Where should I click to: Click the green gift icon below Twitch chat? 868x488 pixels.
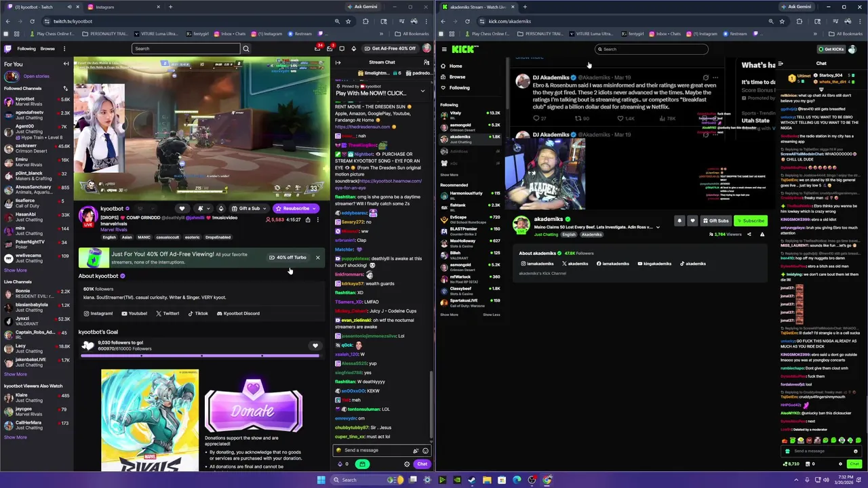[362, 464]
